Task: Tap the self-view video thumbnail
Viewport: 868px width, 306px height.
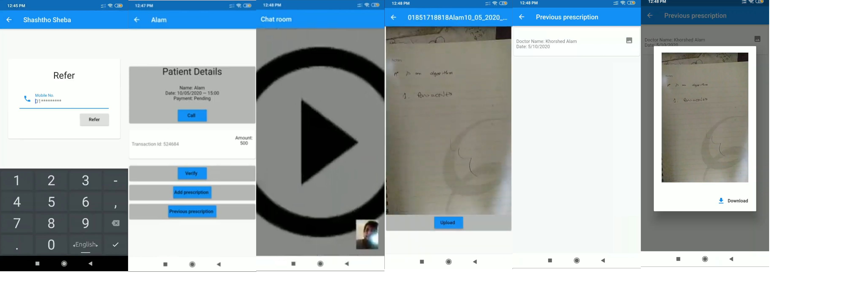Action: pyautogui.click(x=367, y=234)
